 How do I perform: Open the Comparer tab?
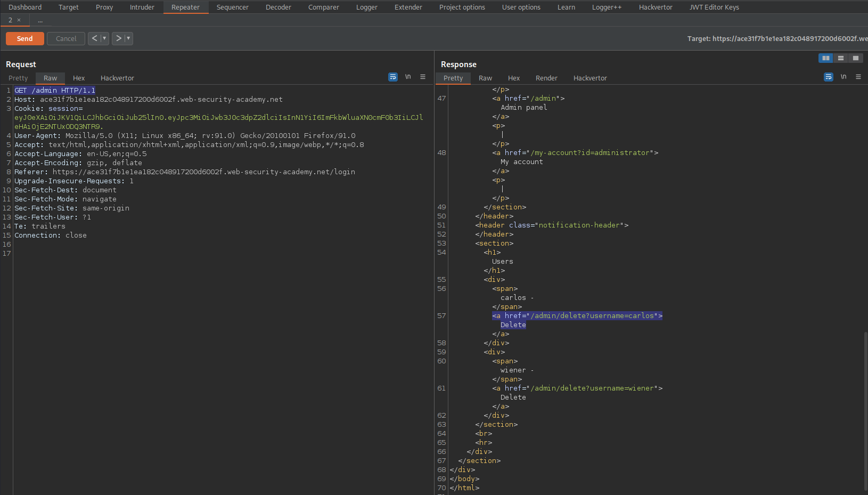[x=324, y=7]
